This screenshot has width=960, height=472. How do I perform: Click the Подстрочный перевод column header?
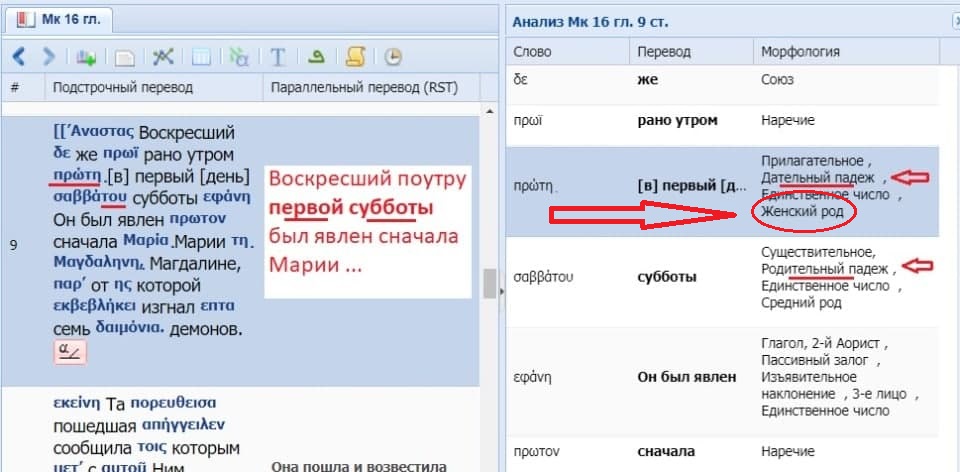pos(123,88)
